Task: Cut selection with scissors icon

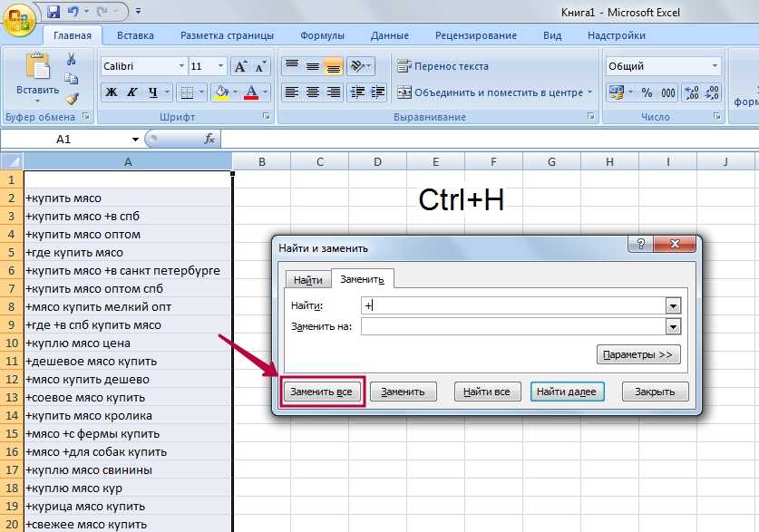Action: coord(71,60)
